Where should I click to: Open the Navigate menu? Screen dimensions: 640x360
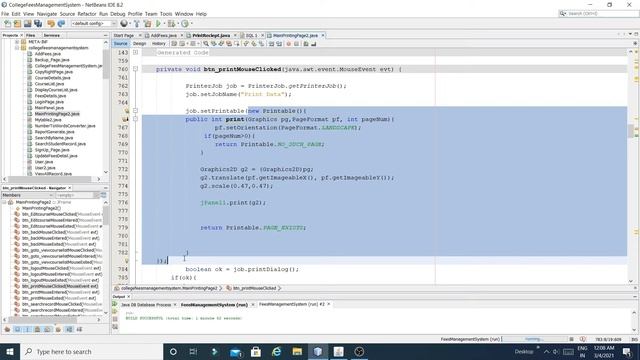click(x=47, y=14)
